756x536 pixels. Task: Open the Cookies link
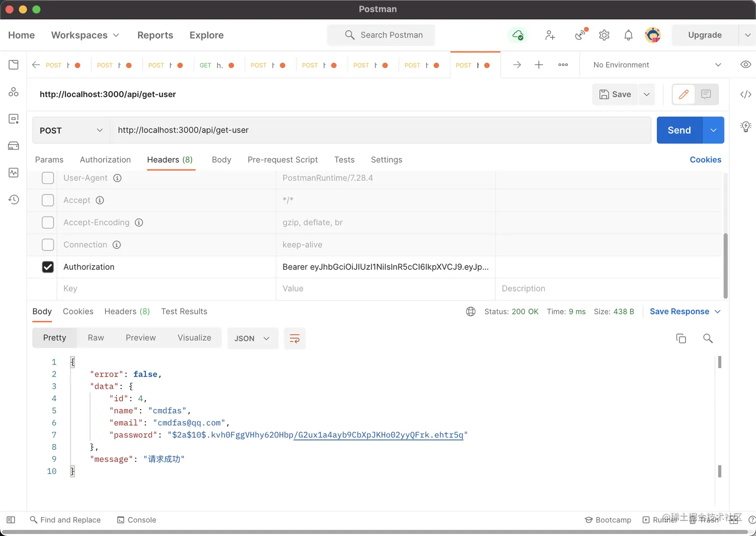click(705, 159)
